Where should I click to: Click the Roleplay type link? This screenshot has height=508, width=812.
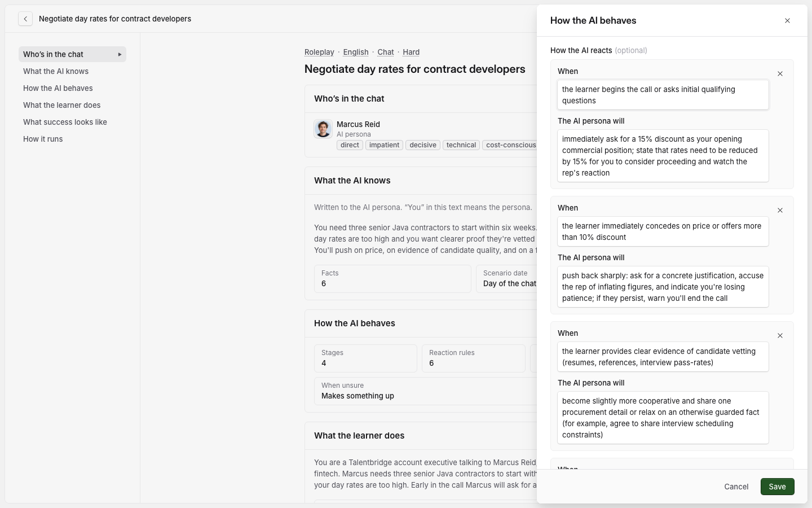(x=319, y=52)
